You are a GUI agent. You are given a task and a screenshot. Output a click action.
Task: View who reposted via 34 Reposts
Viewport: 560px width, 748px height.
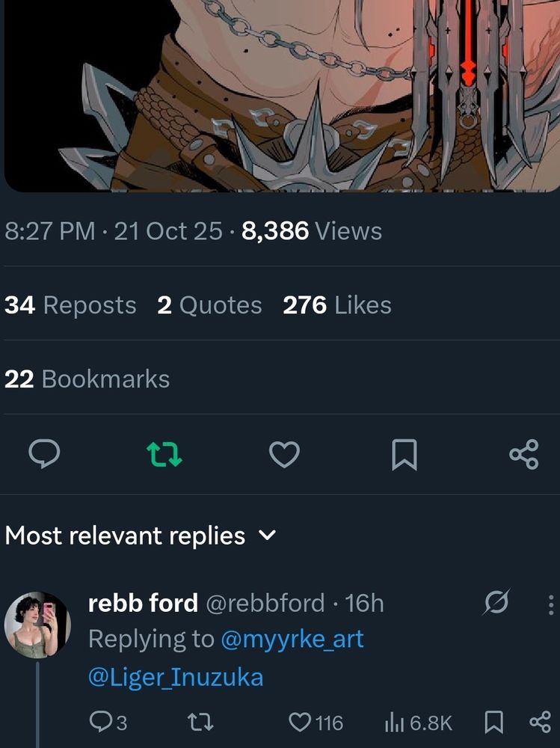click(70, 304)
